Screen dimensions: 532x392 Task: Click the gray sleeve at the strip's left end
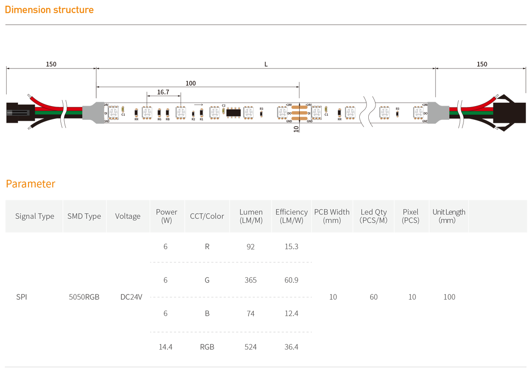pos(91,112)
